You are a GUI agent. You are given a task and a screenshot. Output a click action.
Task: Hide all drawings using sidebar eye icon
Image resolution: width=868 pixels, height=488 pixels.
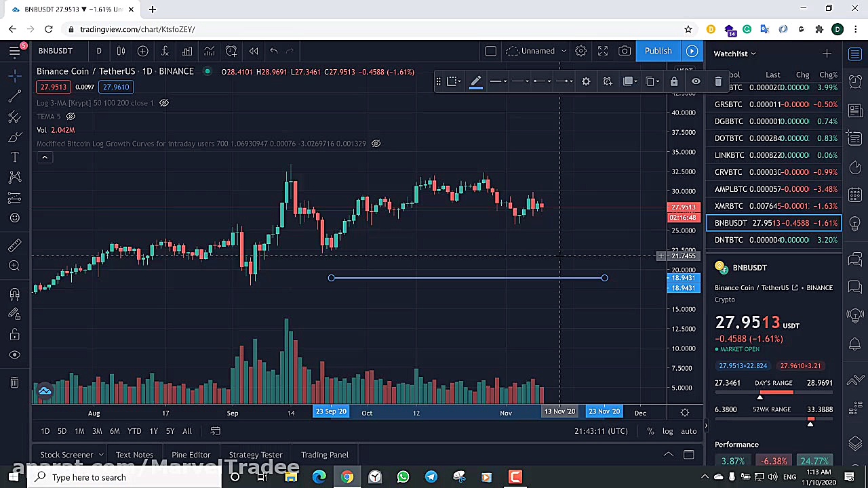coord(14,354)
